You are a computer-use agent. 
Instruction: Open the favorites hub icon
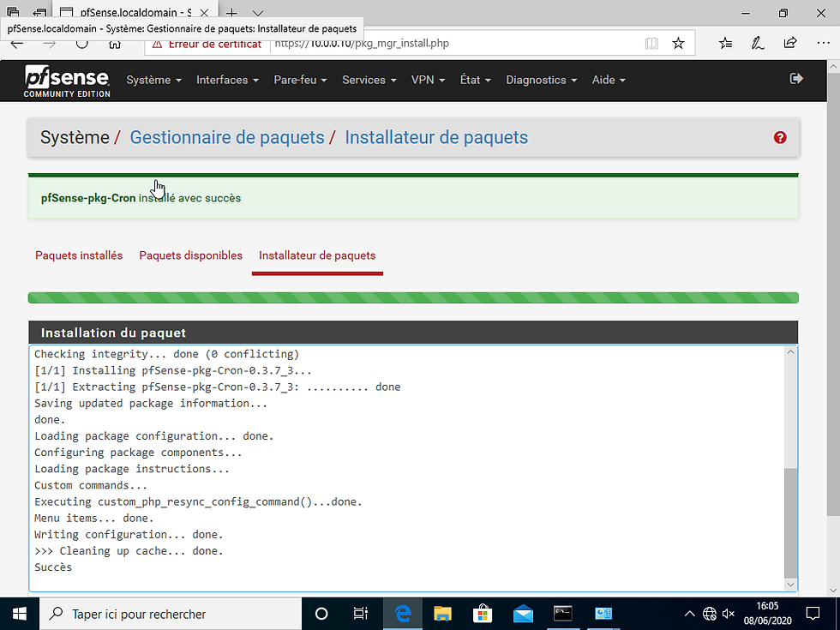point(725,43)
